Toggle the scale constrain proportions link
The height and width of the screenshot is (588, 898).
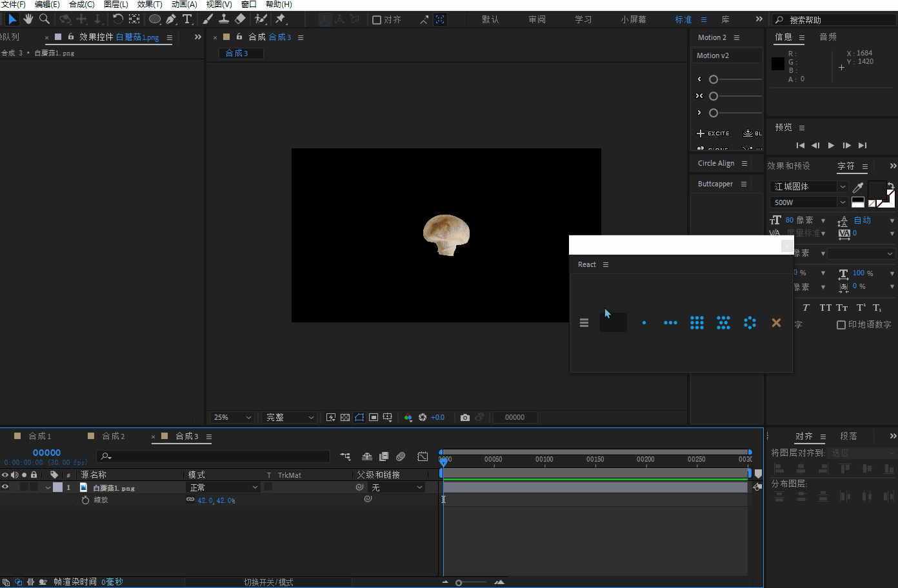click(190, 500)
